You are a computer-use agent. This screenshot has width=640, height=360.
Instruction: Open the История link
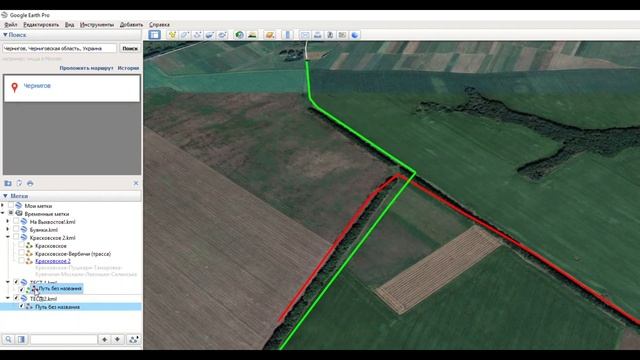[128, 68]
